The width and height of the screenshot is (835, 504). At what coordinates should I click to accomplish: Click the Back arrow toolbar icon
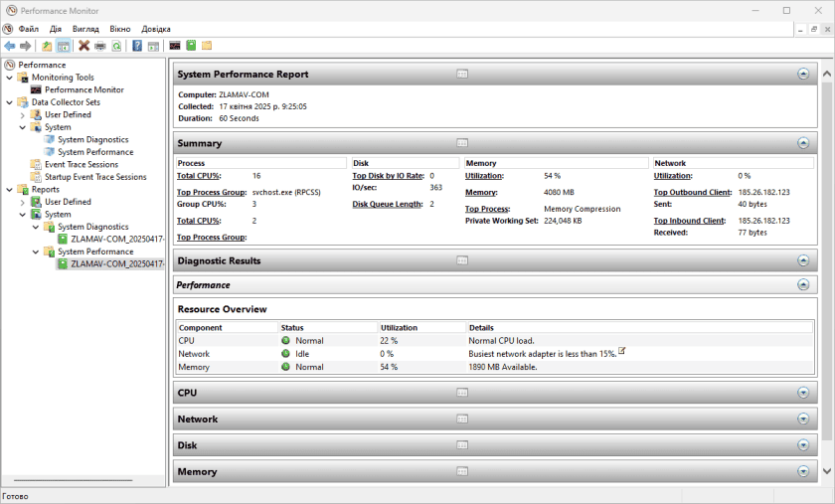pyautogui.click(x=10, y=46)
